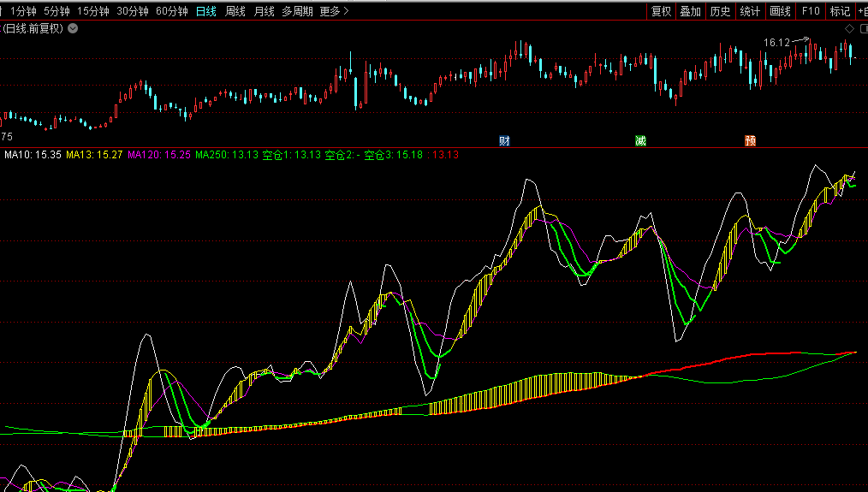Click the 叠加 overlay button

tap(690, 11)
